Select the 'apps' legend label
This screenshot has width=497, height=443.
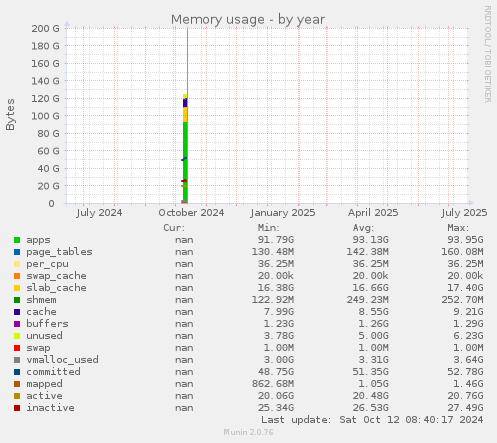[x=38, y=240]
